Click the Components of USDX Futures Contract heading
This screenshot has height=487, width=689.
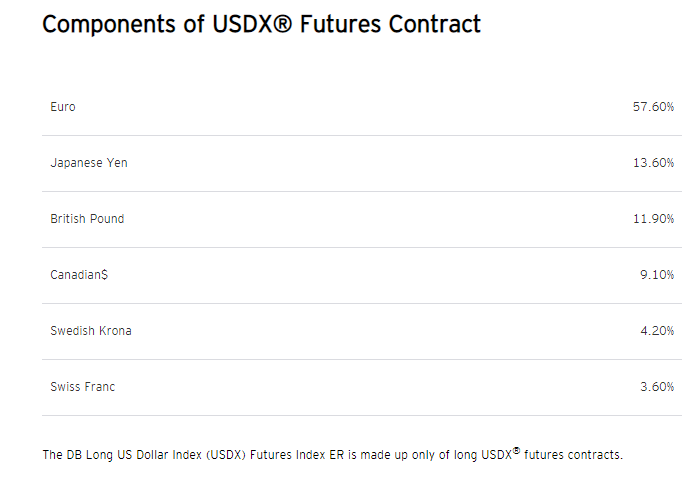pyautogui.click(x=261, y=24)
